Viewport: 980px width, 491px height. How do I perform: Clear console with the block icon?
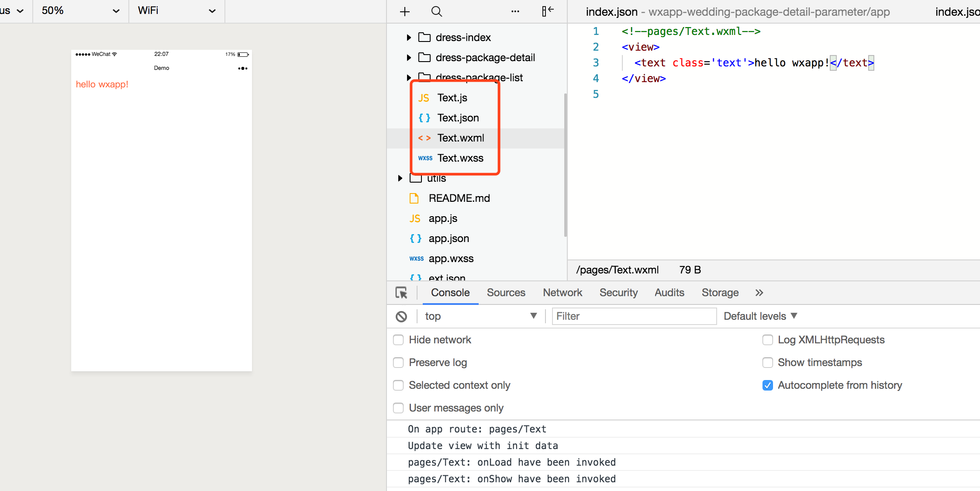pos(401,316)
